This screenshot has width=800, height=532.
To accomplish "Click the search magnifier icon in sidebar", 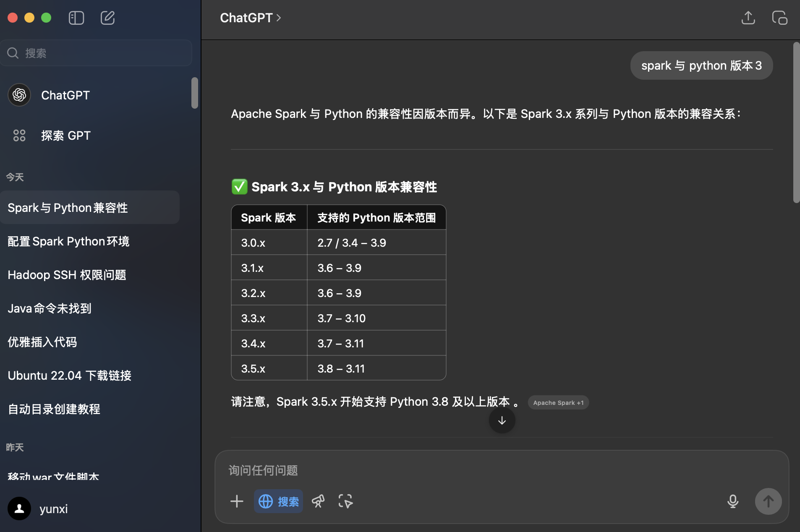I will coord(13,53).
